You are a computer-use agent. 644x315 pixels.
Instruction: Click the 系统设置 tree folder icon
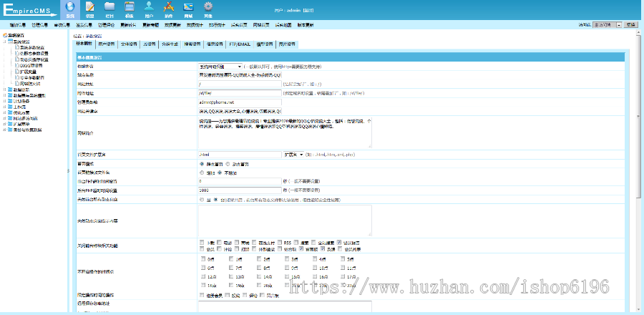10,42
